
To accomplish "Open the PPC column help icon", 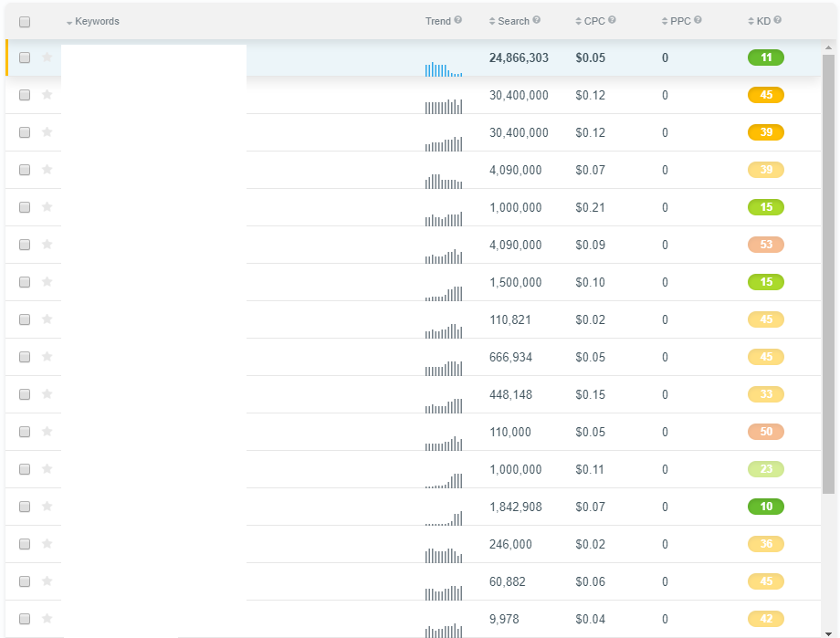I will coord(698,20).
